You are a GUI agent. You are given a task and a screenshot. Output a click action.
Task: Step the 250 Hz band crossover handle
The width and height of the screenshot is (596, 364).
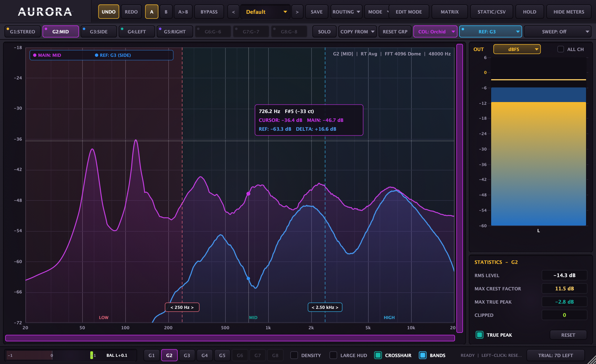click(x=182, y=307)
